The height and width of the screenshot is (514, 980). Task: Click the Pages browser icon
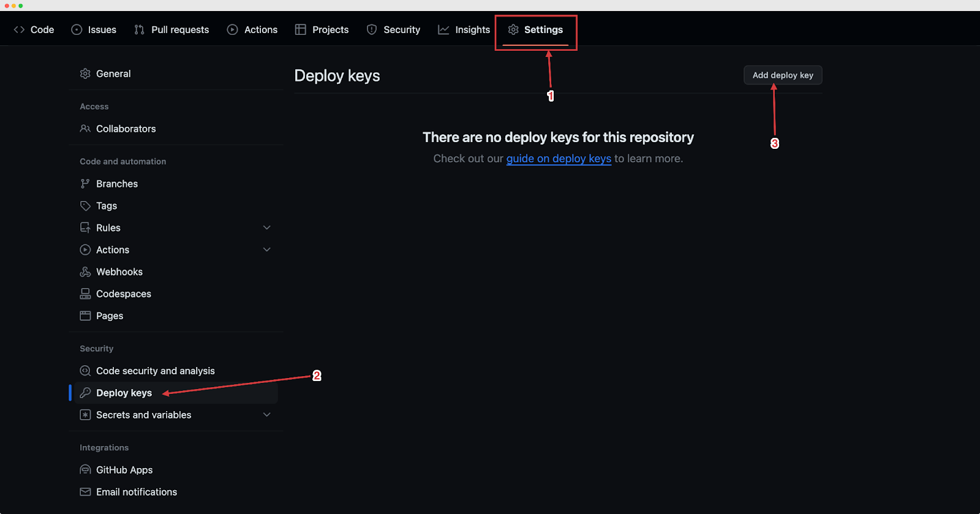tap(85, 316)
